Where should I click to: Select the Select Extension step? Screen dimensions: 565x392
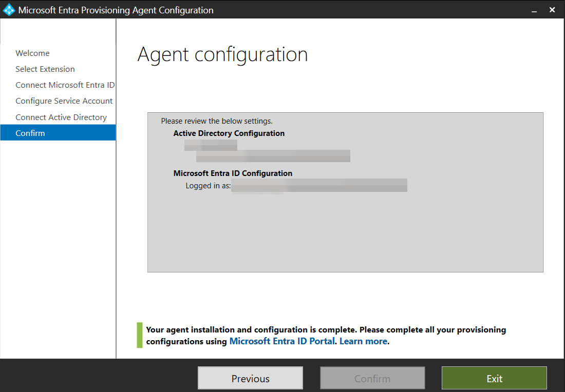click(45, 69)
